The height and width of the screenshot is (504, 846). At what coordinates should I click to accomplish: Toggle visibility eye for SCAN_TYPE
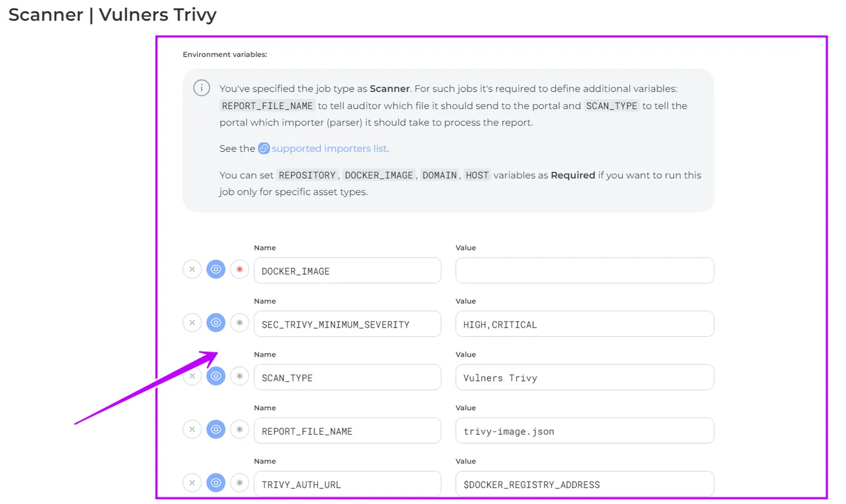215,377
